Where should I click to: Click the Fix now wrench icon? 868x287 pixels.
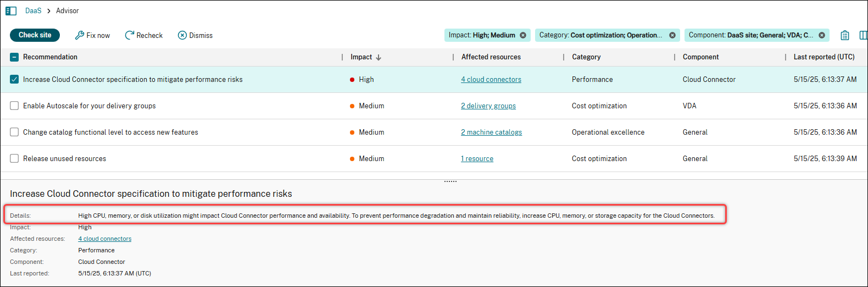tap(80, 35)
